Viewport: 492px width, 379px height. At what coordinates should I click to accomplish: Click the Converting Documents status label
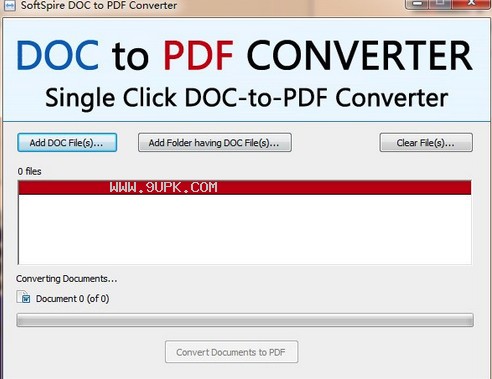click(67, 279)
